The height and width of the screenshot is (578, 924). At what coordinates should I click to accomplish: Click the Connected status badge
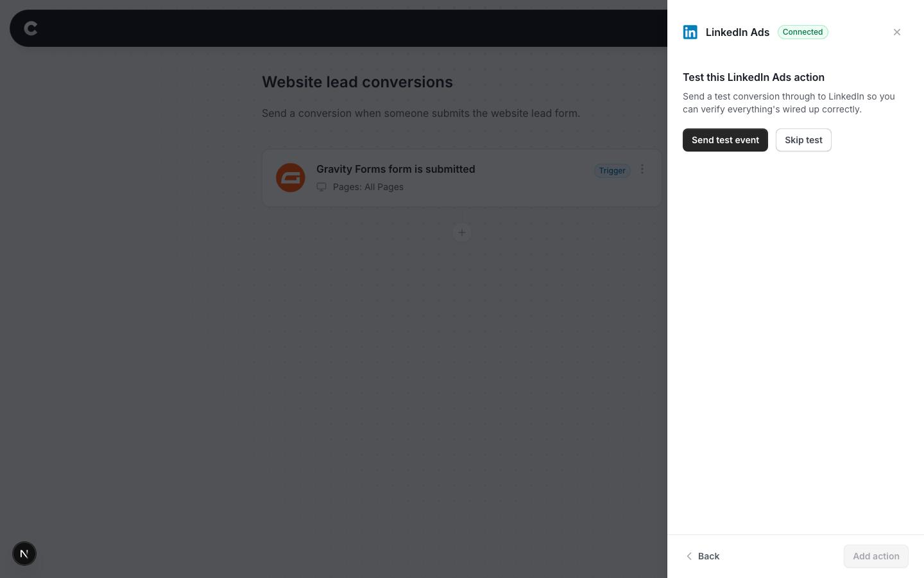pyautogui.click(x=803, y=32)
